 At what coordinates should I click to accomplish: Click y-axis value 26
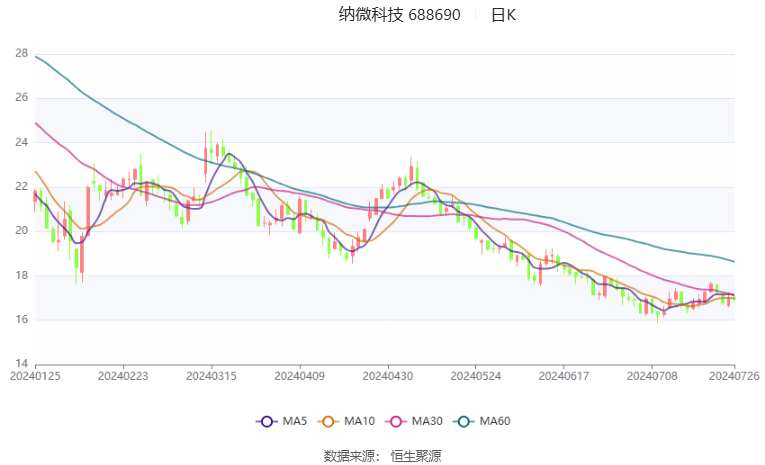coord(21,98)
